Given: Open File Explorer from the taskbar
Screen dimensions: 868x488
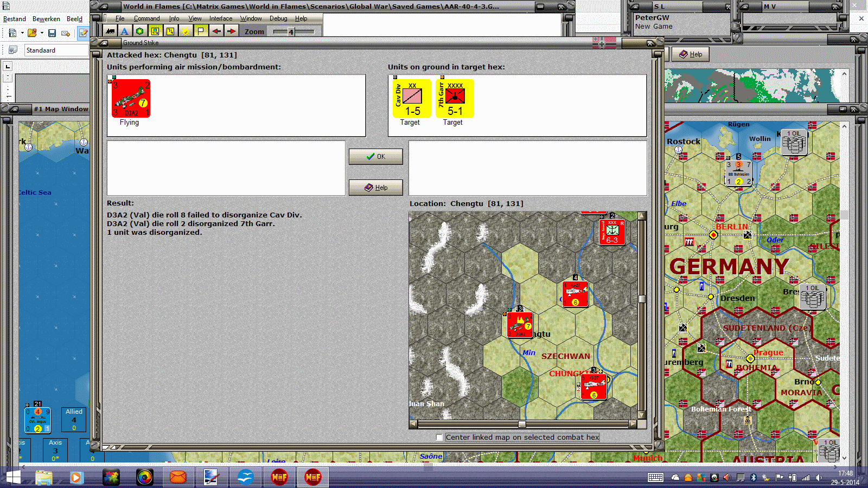Looking at the screenshot, I should coord(44,477).
